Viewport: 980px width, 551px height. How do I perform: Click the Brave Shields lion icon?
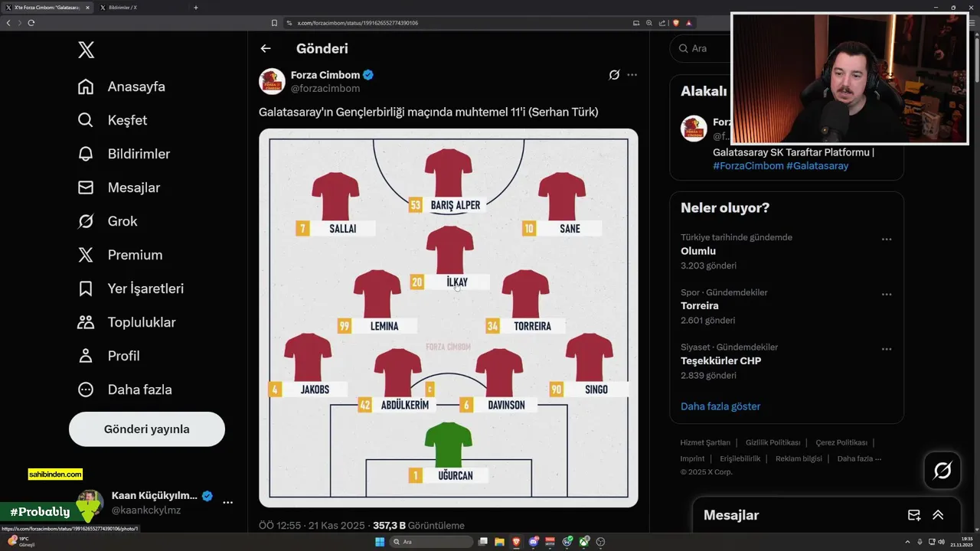676,23
